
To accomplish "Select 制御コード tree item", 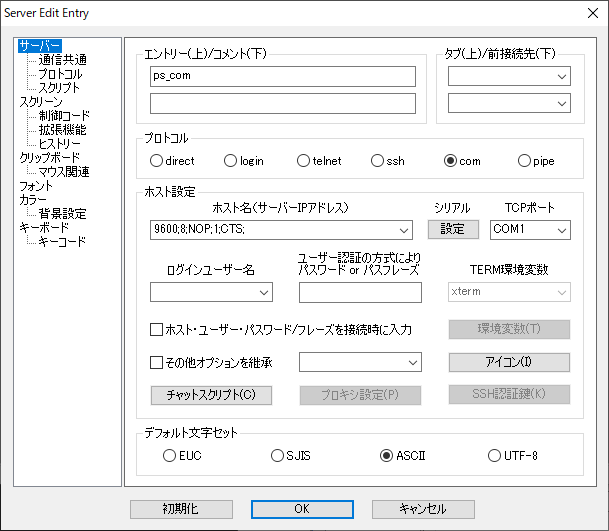I will click(64, 116).
